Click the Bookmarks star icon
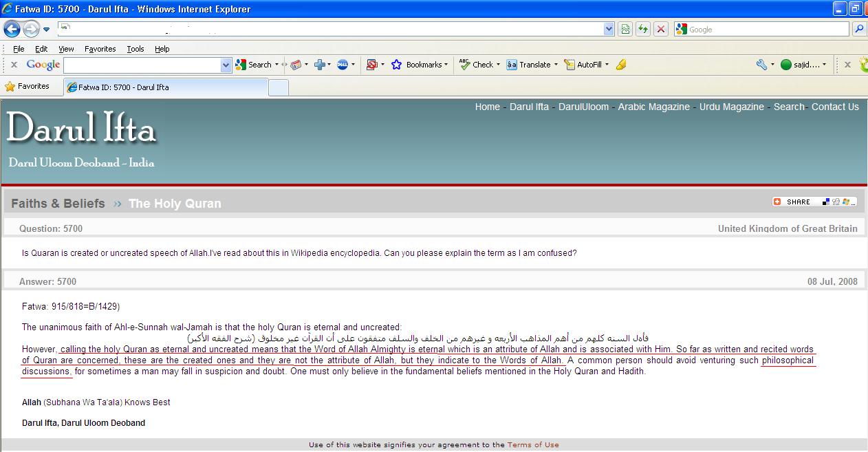This screenshot has width=868, height=452. 396,65
